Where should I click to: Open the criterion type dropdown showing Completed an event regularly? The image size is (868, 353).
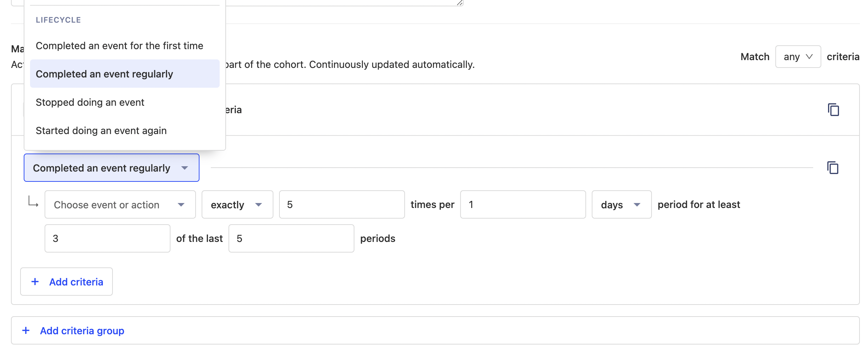pyautogui.click(x=111, y=168)
